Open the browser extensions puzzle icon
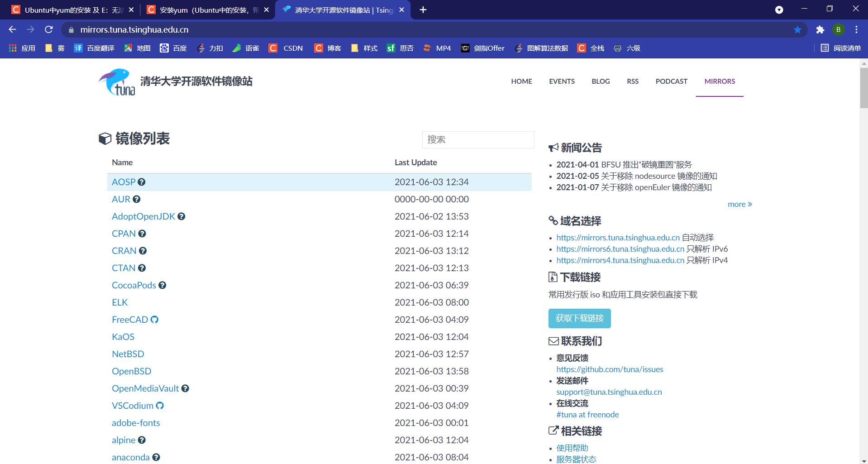This screenshot has width=868, height=464. pos(820,29)
